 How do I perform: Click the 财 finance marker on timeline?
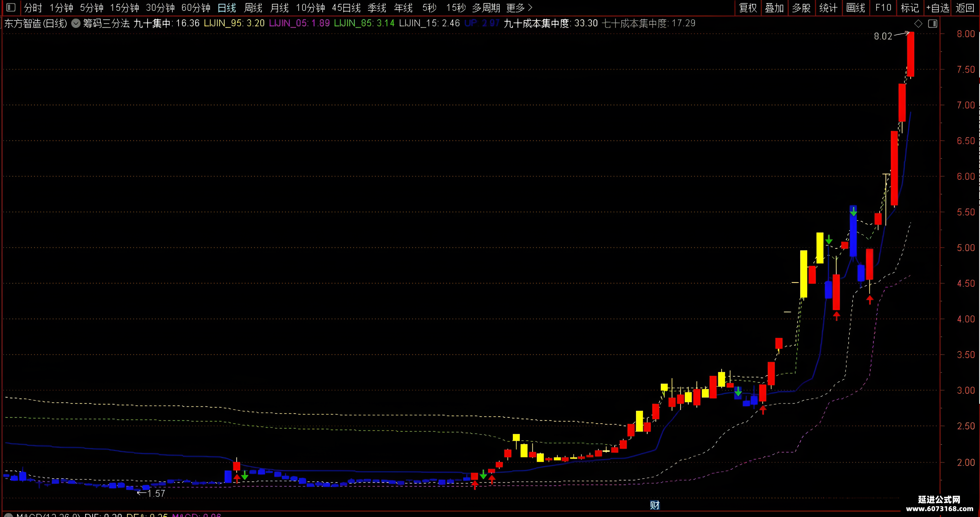[x=655, y=505]
